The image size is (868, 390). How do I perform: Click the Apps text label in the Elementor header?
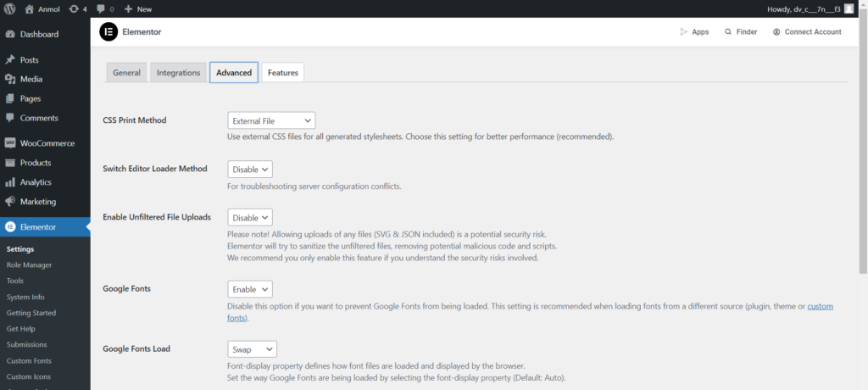[700, 31]
